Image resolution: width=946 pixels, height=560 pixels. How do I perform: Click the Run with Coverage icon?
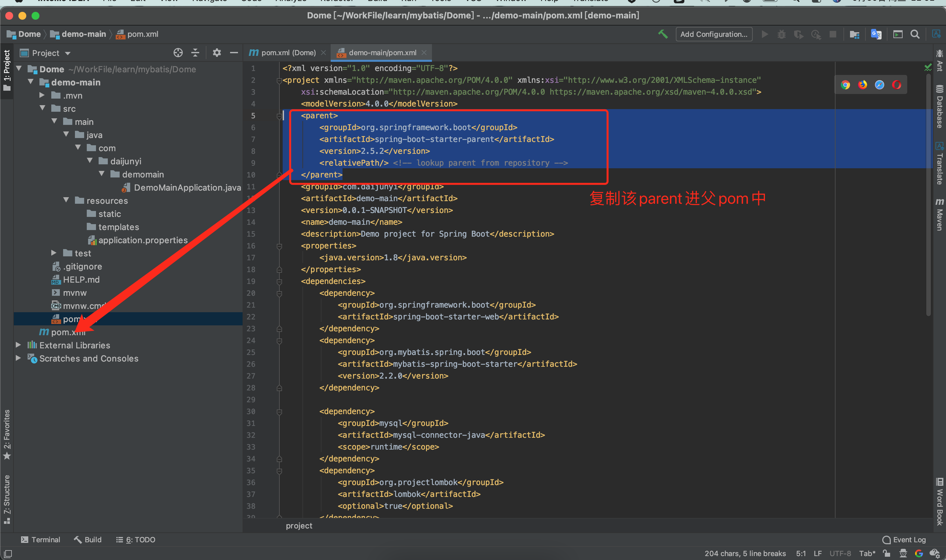pyautogui.click(x=798, y=34)
